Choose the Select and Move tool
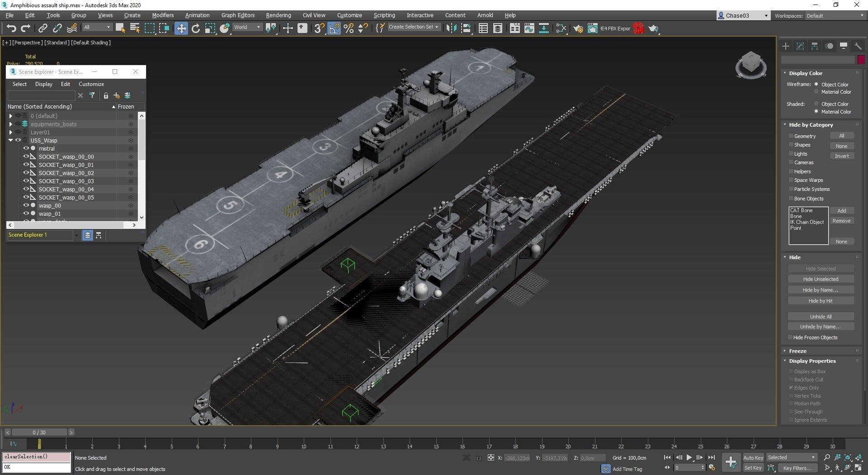The height and width of the screenshot is (475, 868). [181, 28]
